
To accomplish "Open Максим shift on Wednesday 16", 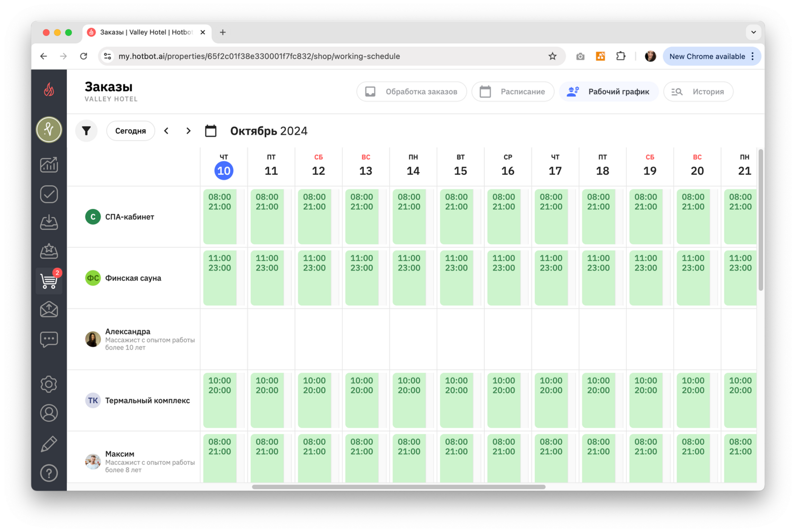I will coord(504,458).
